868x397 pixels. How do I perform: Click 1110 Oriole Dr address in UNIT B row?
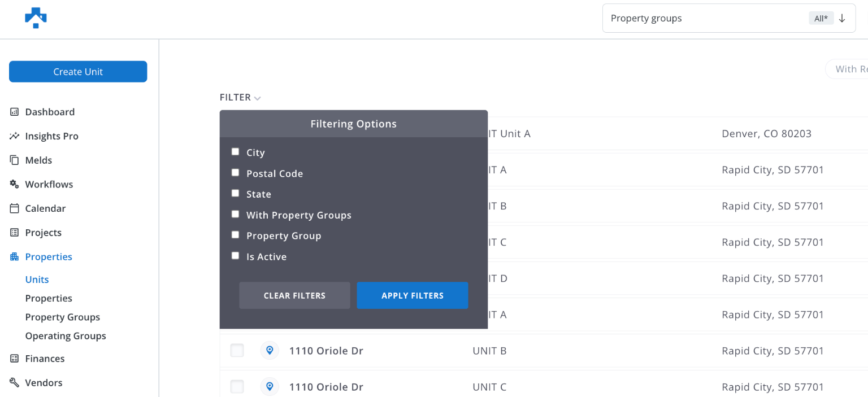click(326, 351)
